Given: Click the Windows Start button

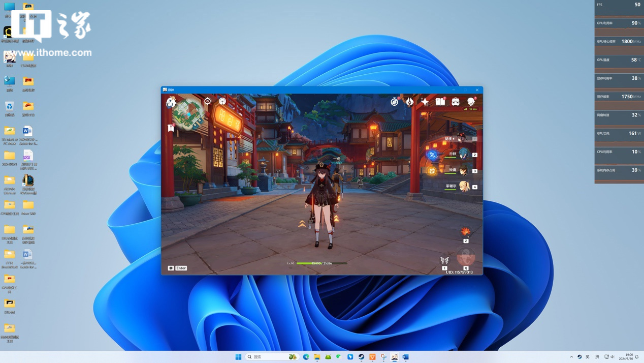Looking at the screenshot, I should (238, 357).
